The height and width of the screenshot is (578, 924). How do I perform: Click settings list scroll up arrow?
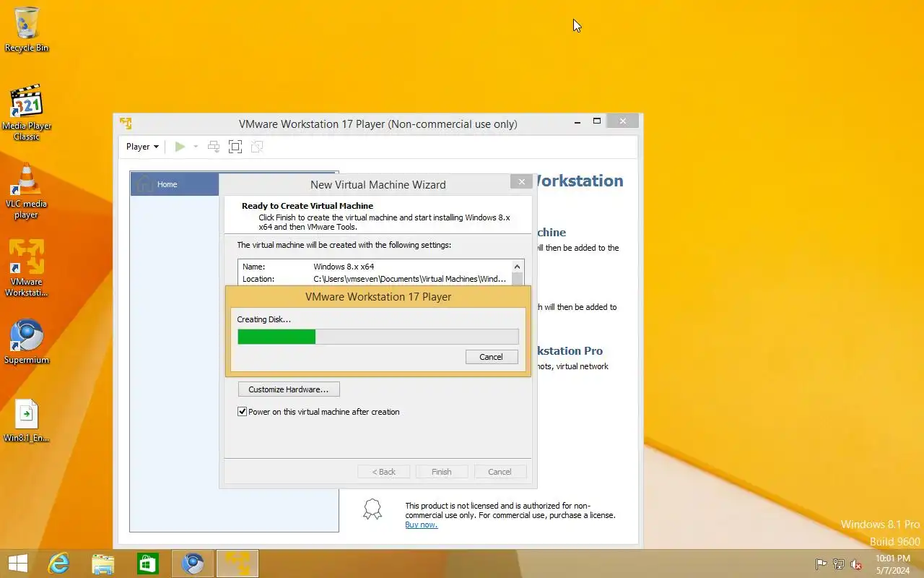tap(517, 267)
